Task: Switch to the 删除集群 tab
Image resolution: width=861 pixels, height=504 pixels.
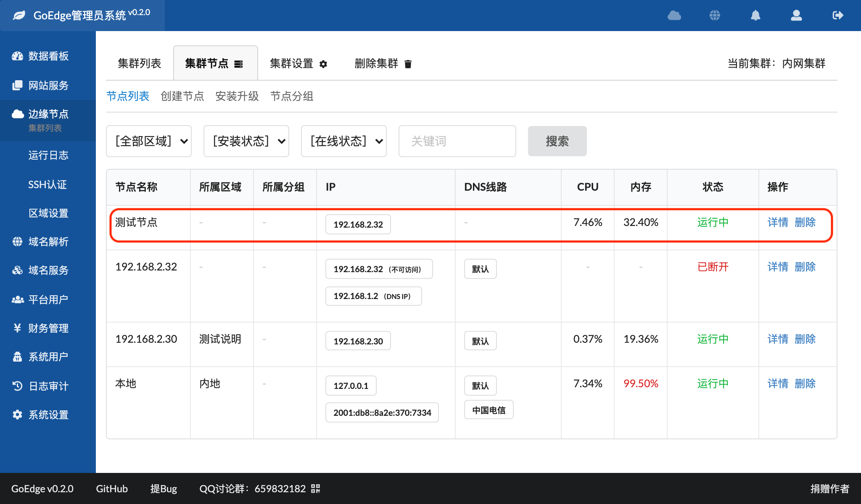Action: [383, 63]
